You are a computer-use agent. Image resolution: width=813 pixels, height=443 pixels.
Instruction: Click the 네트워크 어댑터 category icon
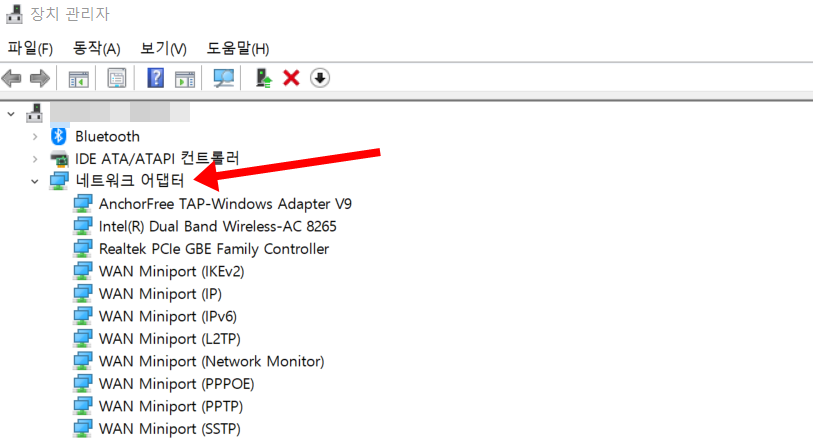(x=59, y=181)
